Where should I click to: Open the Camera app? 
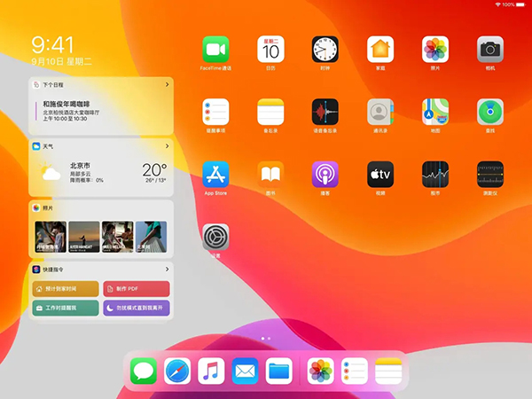coord(490,49)
